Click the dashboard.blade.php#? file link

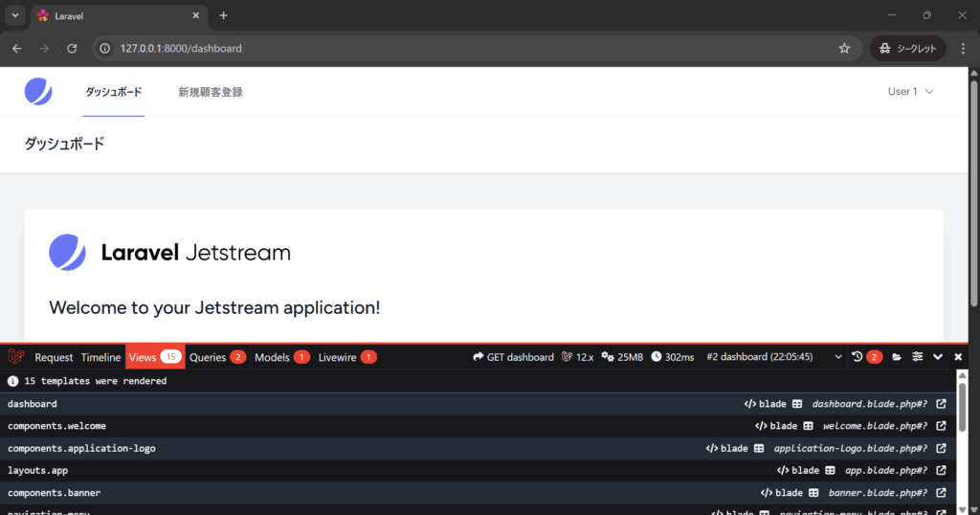click(x=869, y=404)
